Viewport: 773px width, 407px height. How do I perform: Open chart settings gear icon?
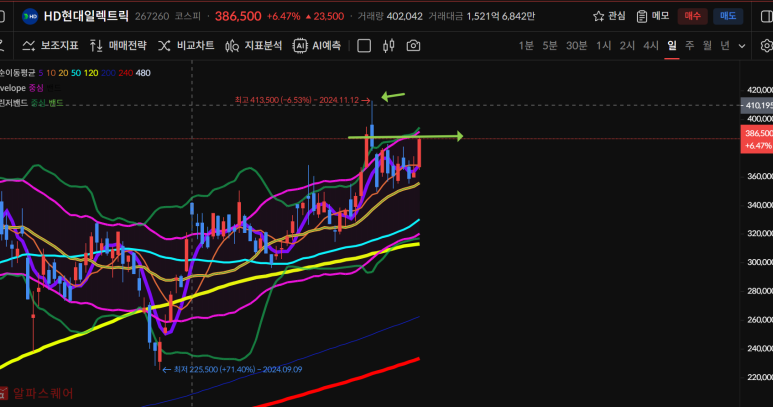coord(767,46)
